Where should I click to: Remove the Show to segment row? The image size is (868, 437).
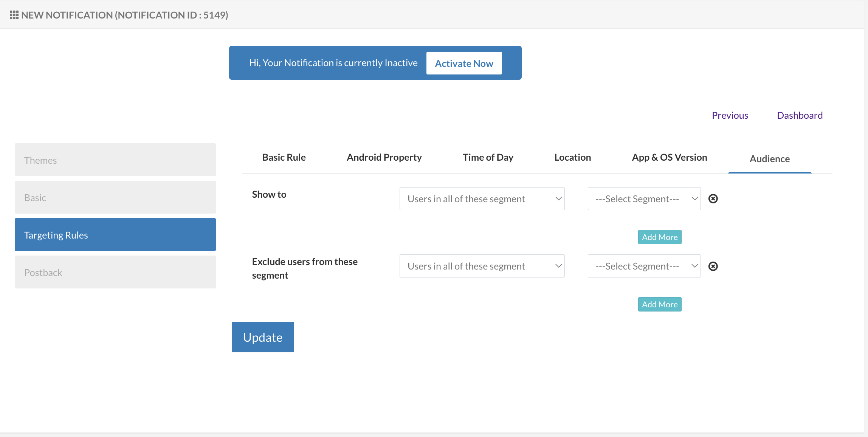point(713,199)
